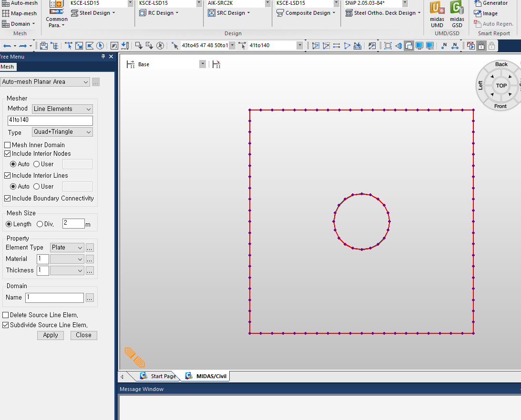Click the Common Para. icon
The image size is (521, 420).
pos(57,14)
